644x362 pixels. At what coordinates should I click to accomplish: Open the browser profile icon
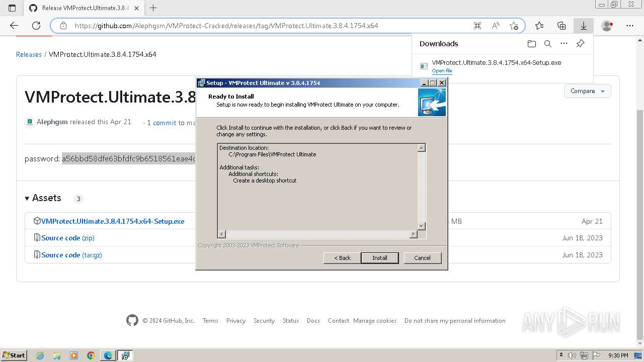[607, 26]
